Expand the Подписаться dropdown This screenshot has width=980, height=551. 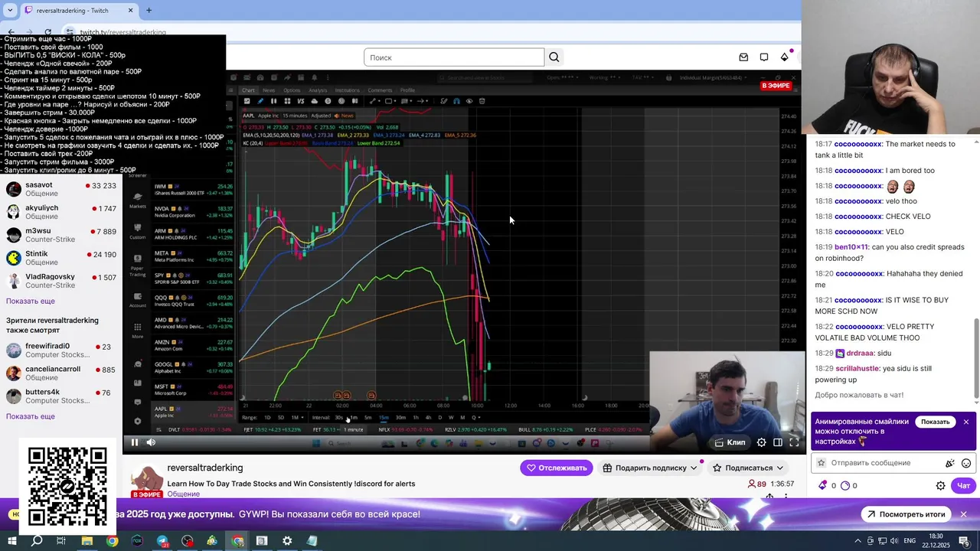[748, 468]
